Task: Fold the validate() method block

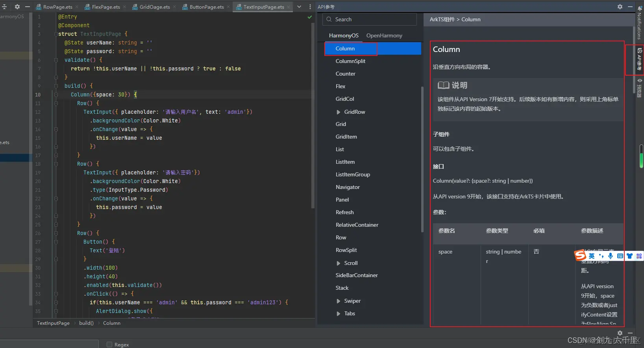Action: 56,60
